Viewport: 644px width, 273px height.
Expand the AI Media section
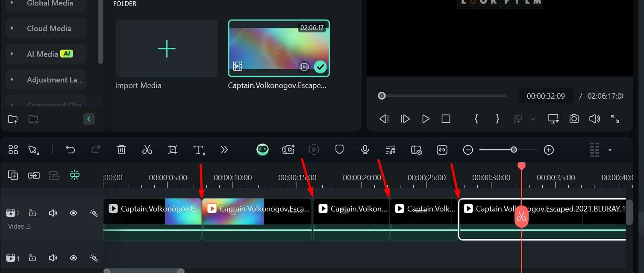click(12, 54)
